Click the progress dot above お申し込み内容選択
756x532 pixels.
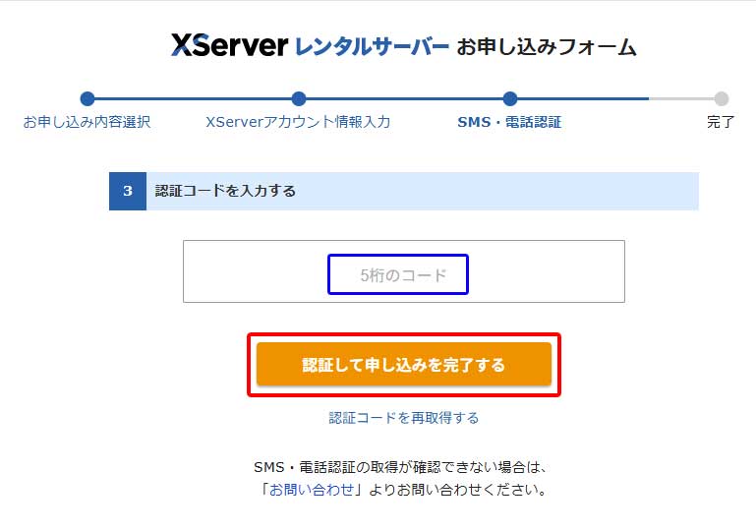tap(87, 99)
